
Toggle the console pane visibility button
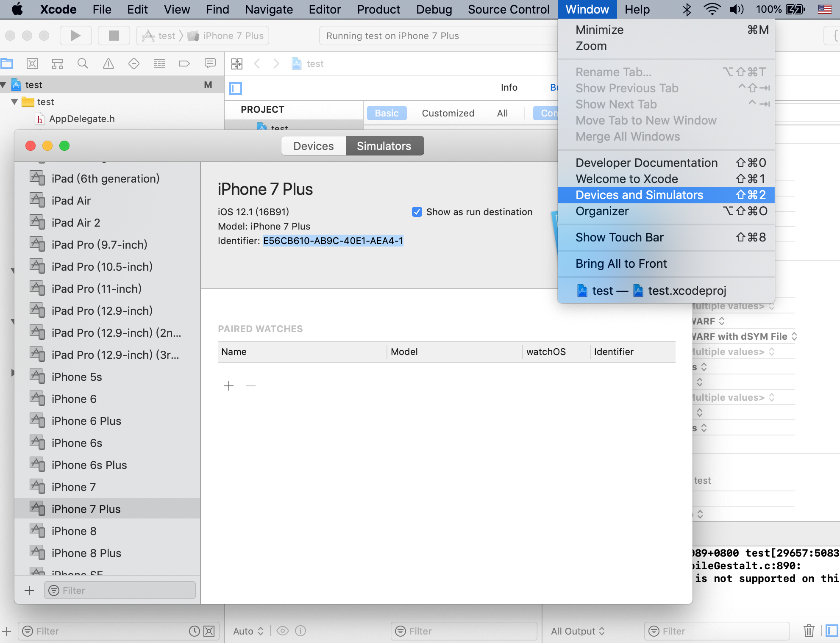point(832,631)
